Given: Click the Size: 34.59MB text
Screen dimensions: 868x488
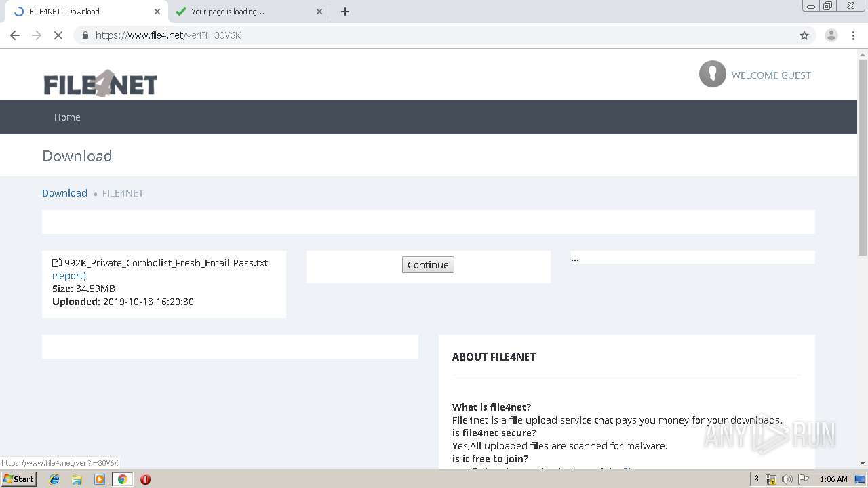Looking at the screenshot, I should (83, 289).
